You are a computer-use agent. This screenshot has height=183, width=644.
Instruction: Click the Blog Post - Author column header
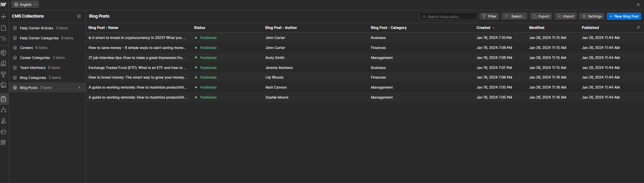point(281,28)
